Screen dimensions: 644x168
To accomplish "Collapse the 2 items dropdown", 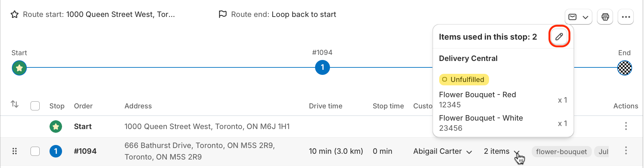I will (x=516, y=152).
